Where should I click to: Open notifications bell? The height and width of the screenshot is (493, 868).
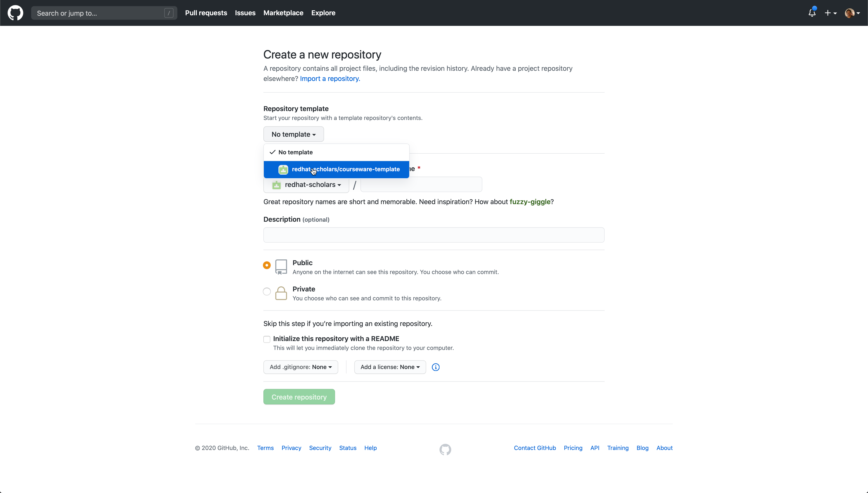[812, 13]
